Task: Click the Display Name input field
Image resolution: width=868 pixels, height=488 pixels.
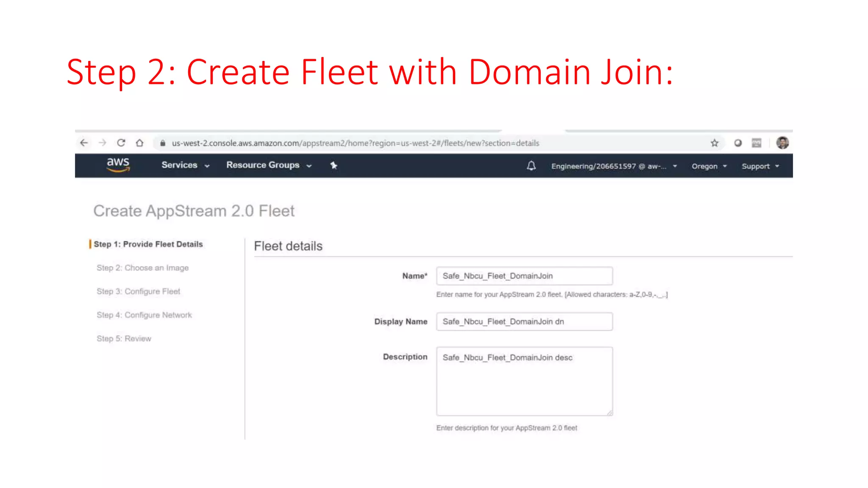Action: [x=525, y=322]
